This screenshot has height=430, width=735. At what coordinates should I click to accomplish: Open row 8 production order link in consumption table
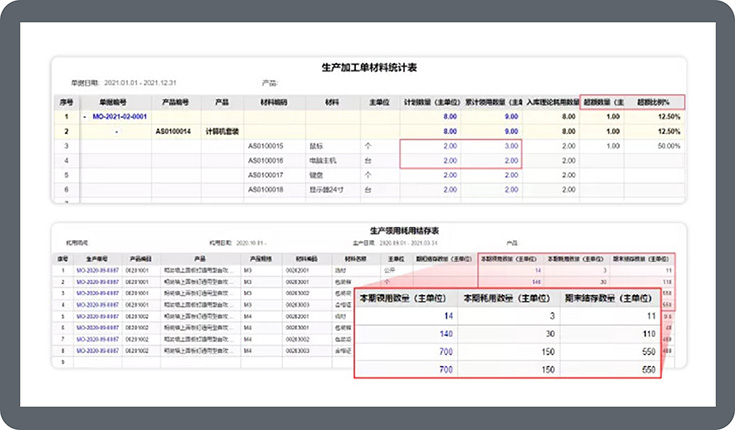tap(98, 351)
